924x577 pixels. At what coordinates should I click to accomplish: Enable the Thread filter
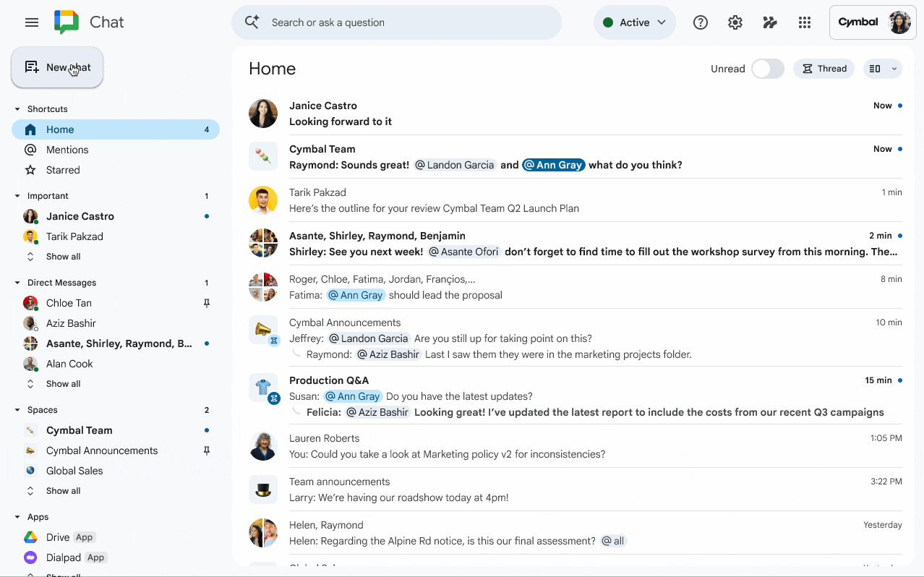pos(824,68)
